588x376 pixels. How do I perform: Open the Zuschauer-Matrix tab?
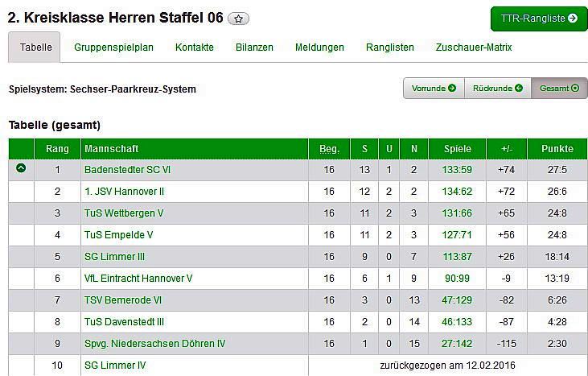pyautogui.click(x=474, y=48)
